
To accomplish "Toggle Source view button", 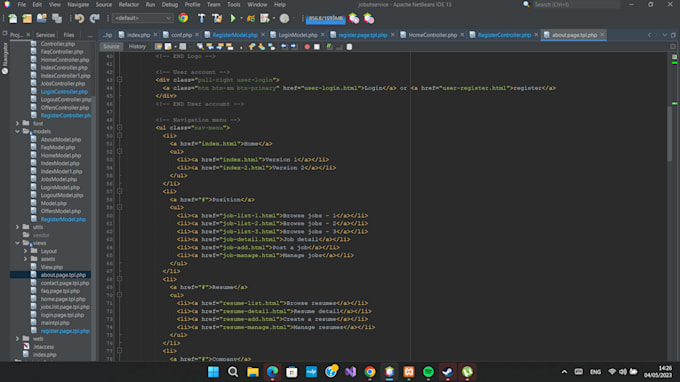I will click(111, 46).
